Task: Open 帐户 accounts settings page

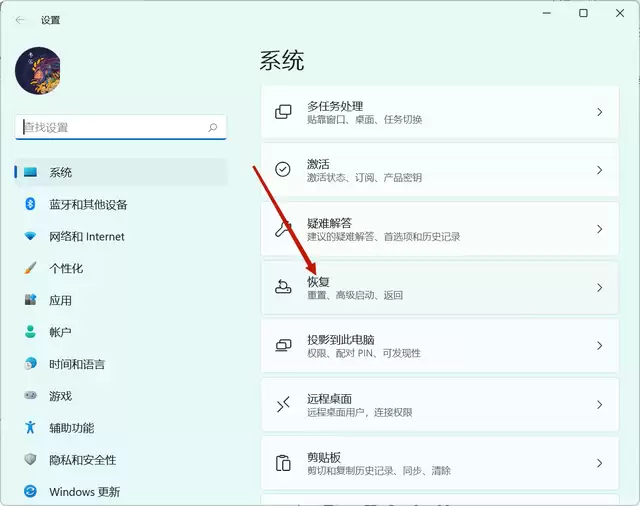Action: point(60,332)
